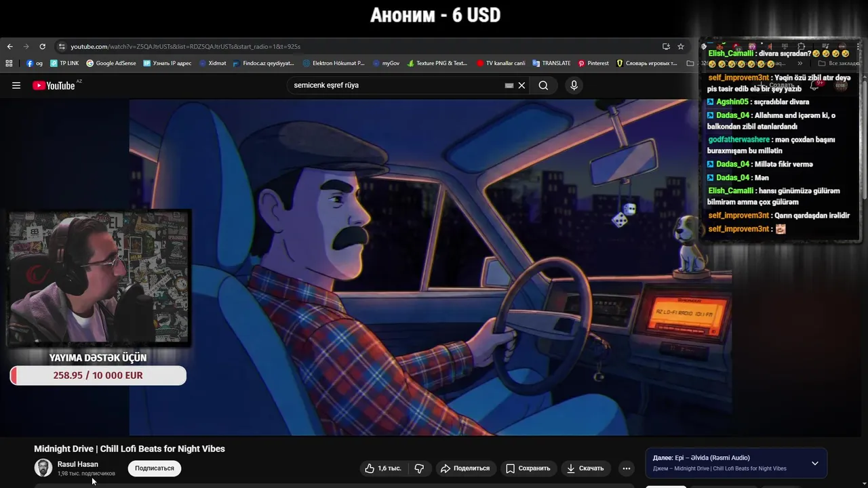Click the streamer webcam overlay

click(98, 279)
